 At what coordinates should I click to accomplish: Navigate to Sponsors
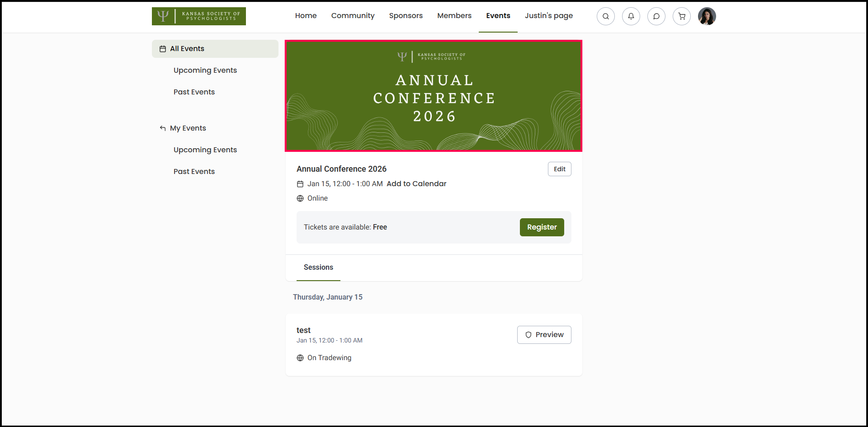[406, 16]
